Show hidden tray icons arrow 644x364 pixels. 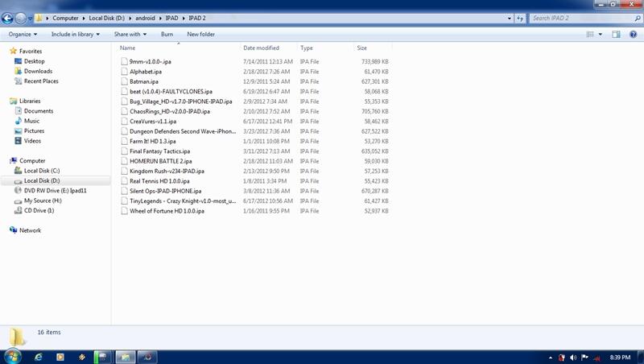pyautogui.click(x=551, y=358)
